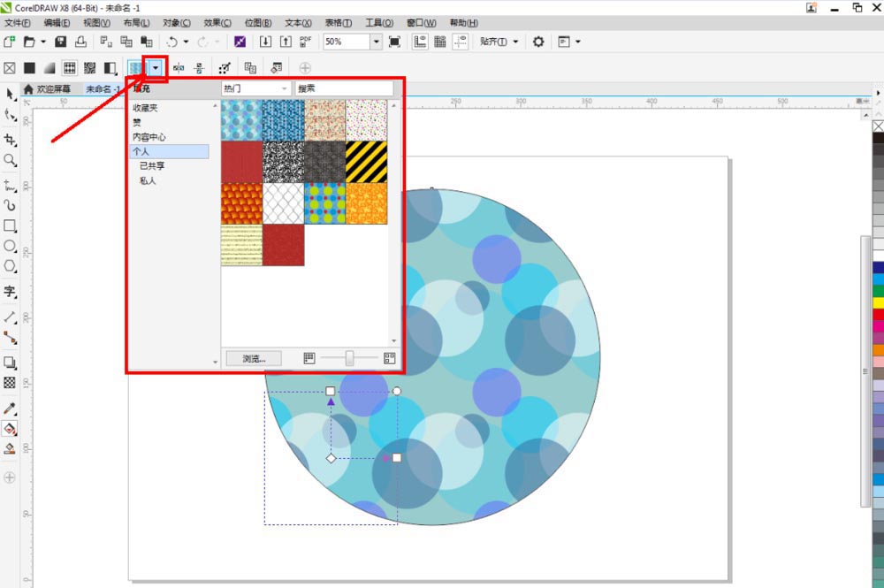Enable Fountain Fill type
Image resolution: width=884 pixels, height=588 pixels.
pos(50,67)
